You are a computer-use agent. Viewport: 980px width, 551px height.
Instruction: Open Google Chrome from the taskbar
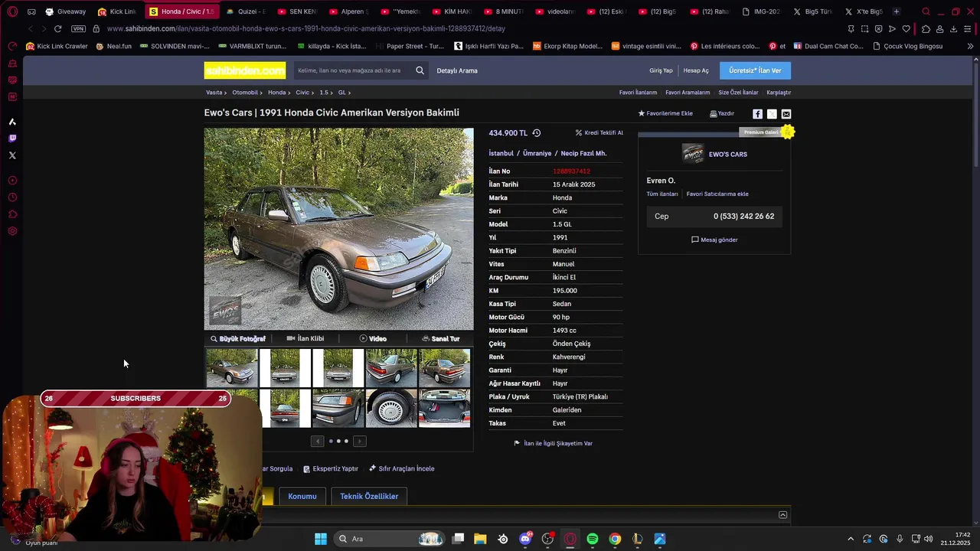click(615, 539)
